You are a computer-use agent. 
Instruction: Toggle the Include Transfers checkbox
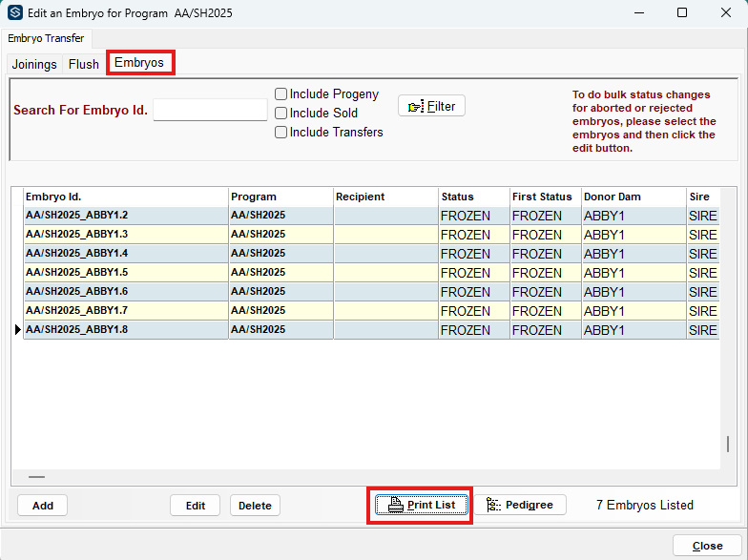[x=280, y=132]
